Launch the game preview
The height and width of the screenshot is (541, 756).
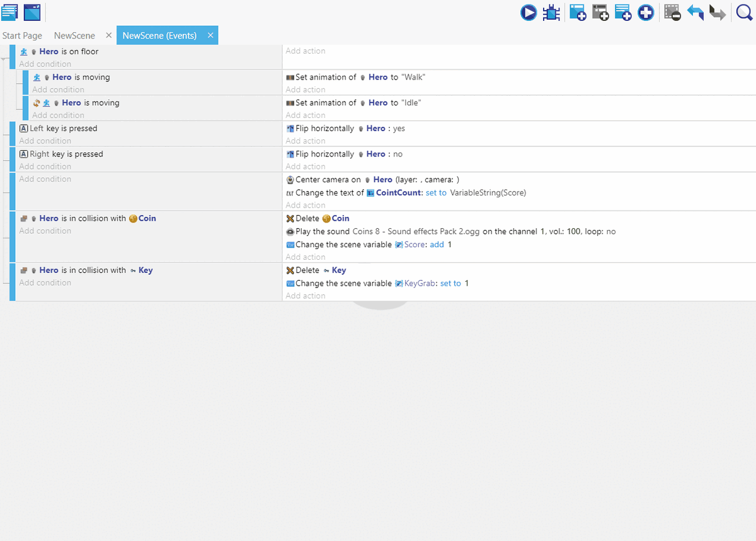coord(529,12)
